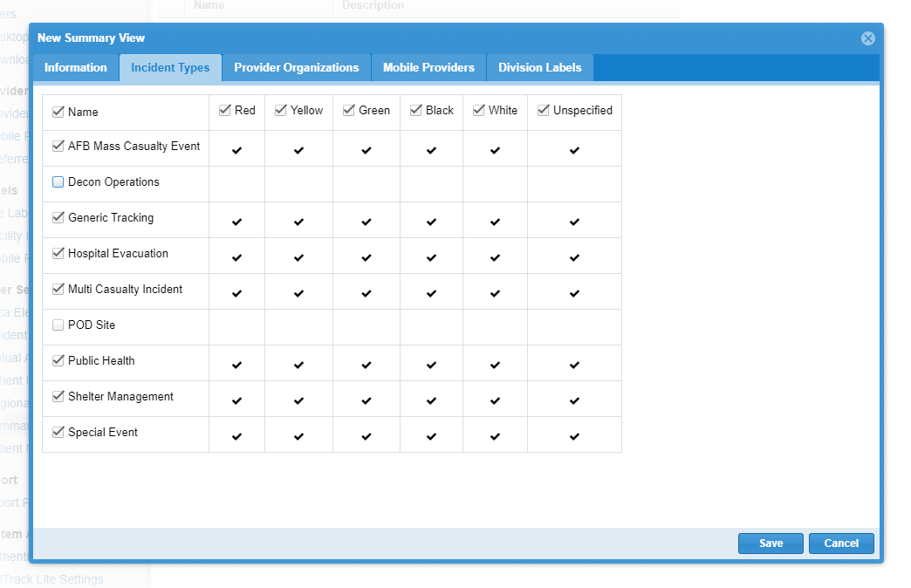Image resolution: width=911 pixels, height=588 pixels.
Task: Toggle the Unspecified column checkbox
Action: 544,110
